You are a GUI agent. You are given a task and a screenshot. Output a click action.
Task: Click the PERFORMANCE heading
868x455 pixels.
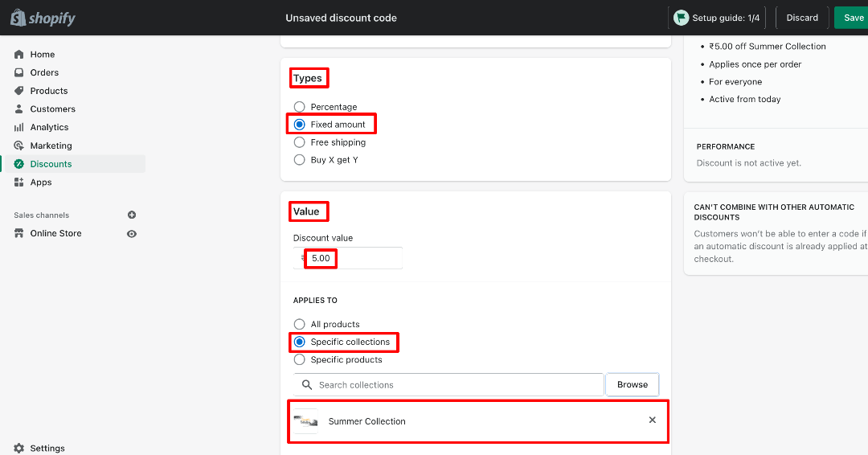click(726, 146)
